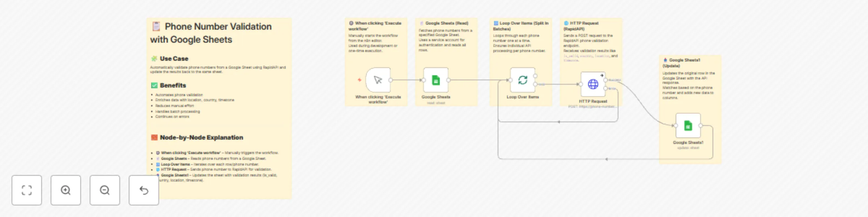Screen dimensions: 868x217
Task: Click the reset zoom arrow button
Action: [144, 190]
